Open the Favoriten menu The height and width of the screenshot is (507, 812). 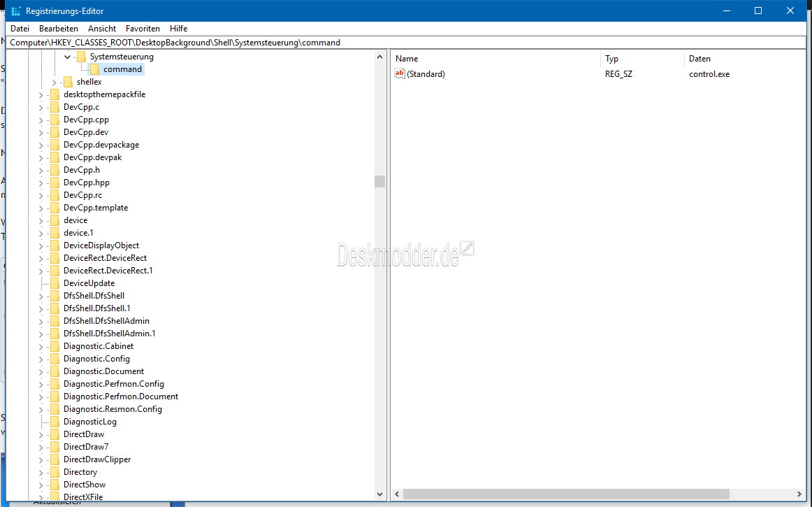(x=143, y=29)
